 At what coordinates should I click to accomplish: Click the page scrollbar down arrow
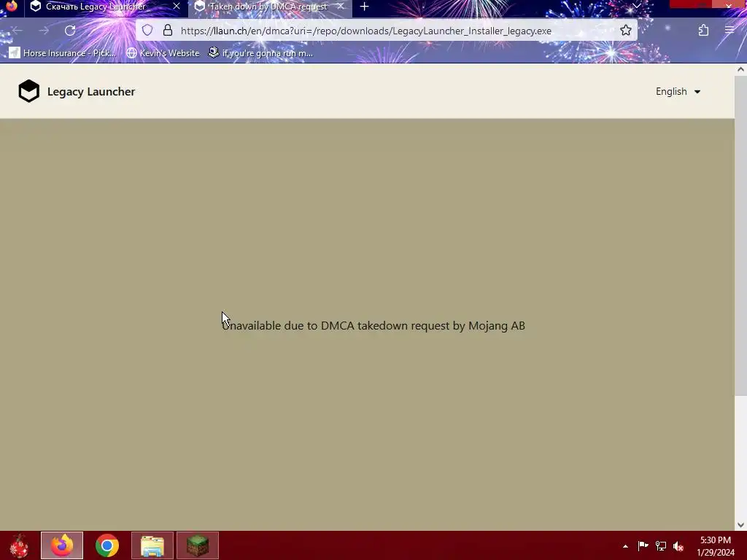740,525
